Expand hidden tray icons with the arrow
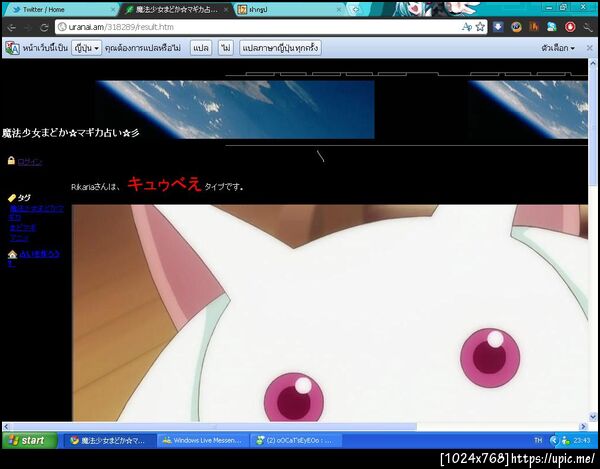Screen dimensions: 600x469 click(x=554, y=441)
